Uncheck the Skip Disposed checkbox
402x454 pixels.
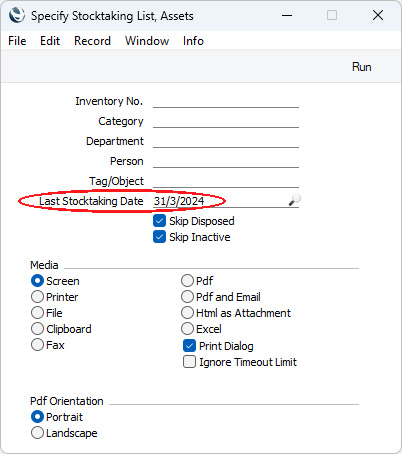tap(159, 221)
